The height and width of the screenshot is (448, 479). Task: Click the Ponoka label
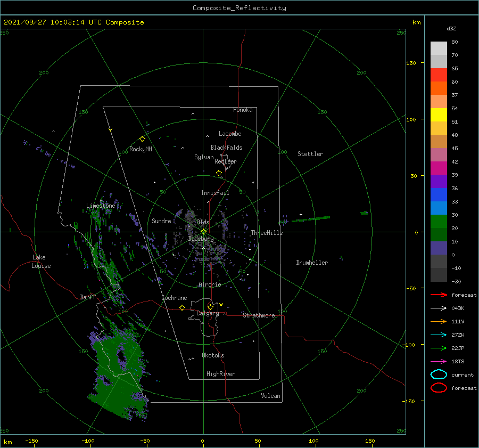point(243,110)
